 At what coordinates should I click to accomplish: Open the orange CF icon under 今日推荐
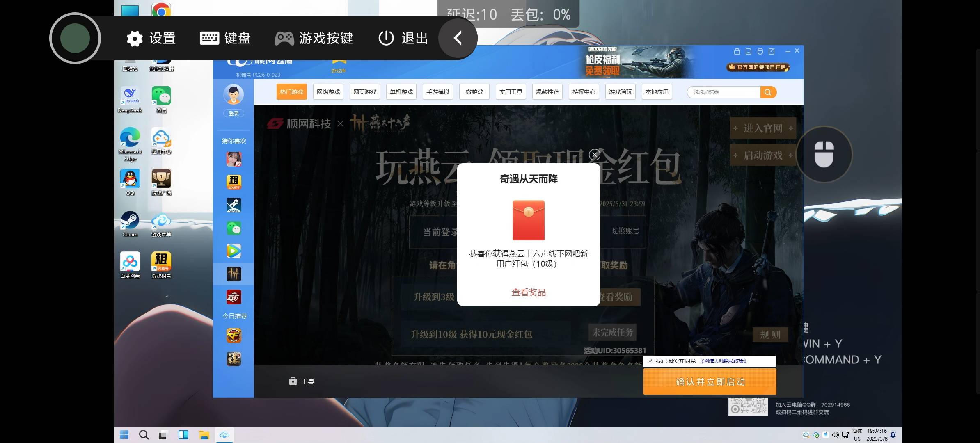pyautogui.click(x=234, y=336)
